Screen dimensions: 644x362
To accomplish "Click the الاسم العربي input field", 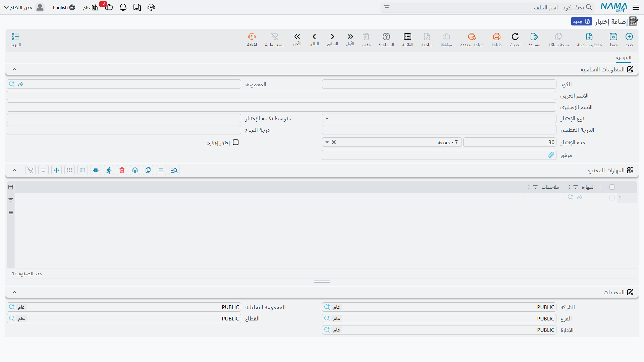I will click(x=281, y=96).
